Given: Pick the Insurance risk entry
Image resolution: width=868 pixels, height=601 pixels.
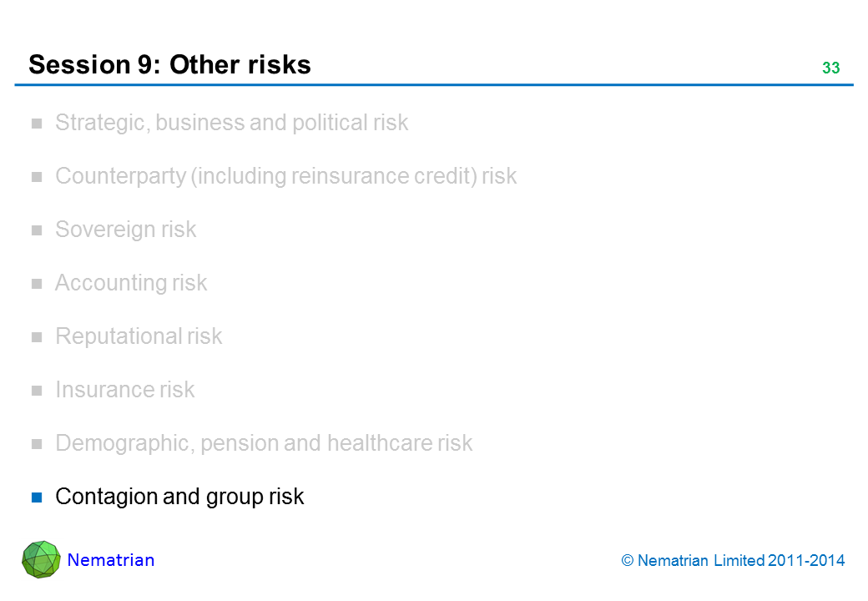Looking at the screenshot, I should click(x=124, y=390).
